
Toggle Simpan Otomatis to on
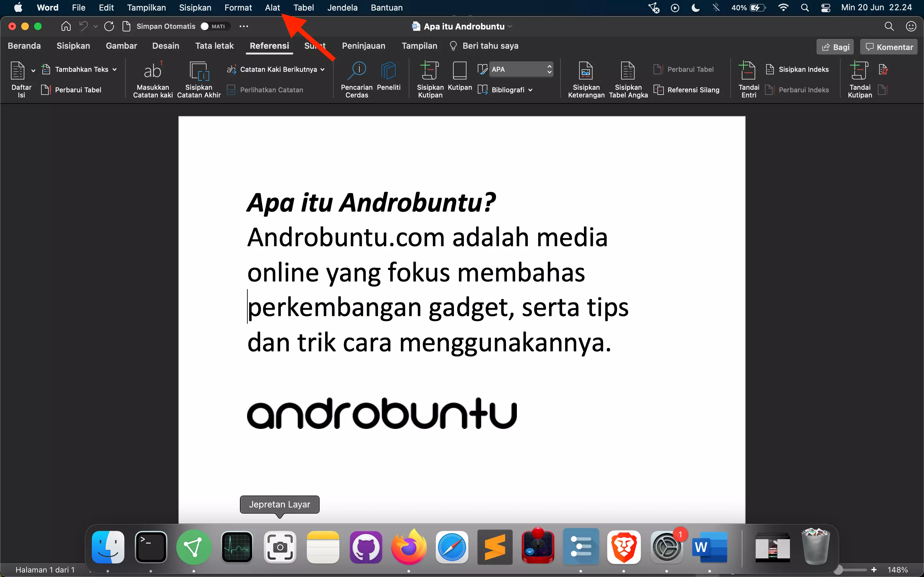215,26
